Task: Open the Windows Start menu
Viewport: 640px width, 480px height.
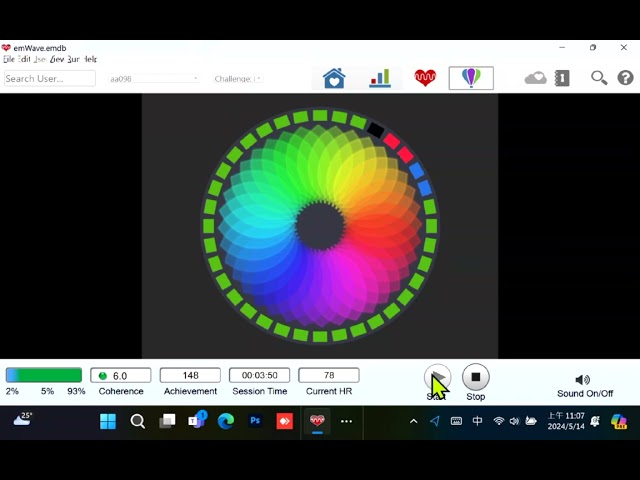Action: pyautogui.click(x=108, y=421)
